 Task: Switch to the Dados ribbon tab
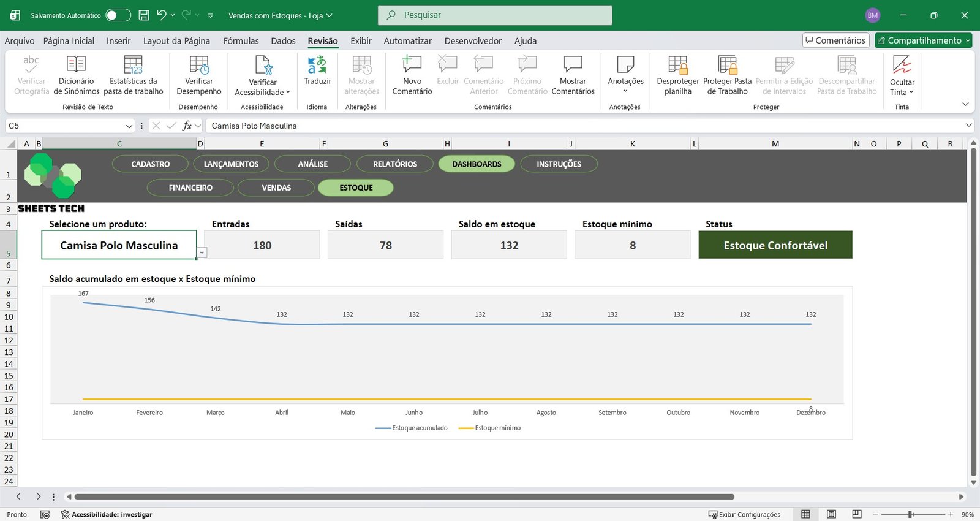(x=283, y=41)
